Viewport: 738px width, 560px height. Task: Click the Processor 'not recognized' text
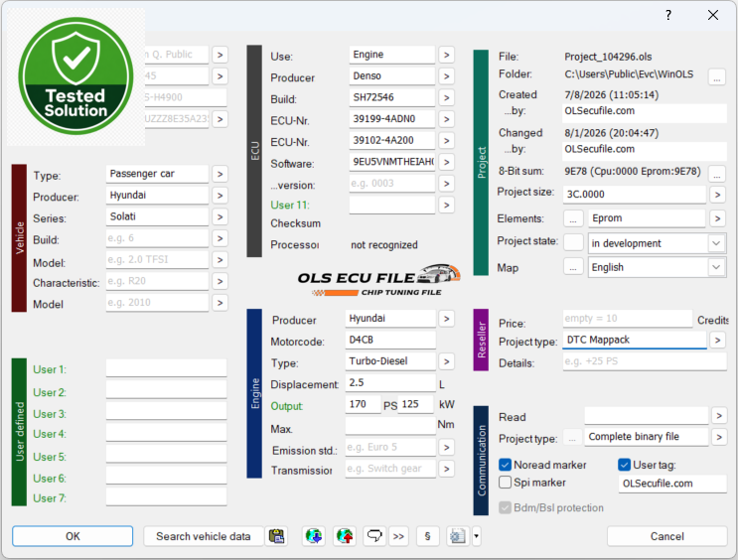pyautogui.click(x=384, y=245)
